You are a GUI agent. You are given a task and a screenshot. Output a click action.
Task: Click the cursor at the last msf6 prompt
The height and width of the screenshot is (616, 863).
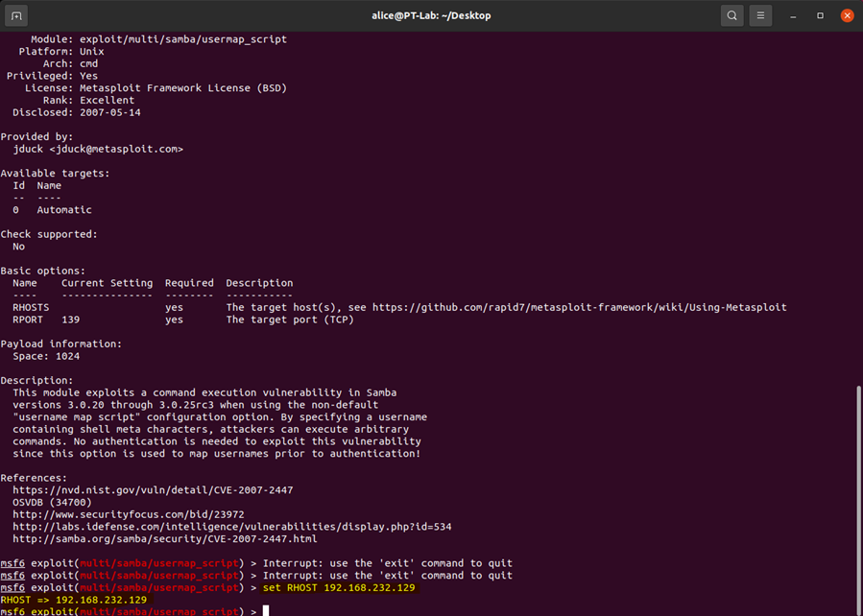click(266, 610)
